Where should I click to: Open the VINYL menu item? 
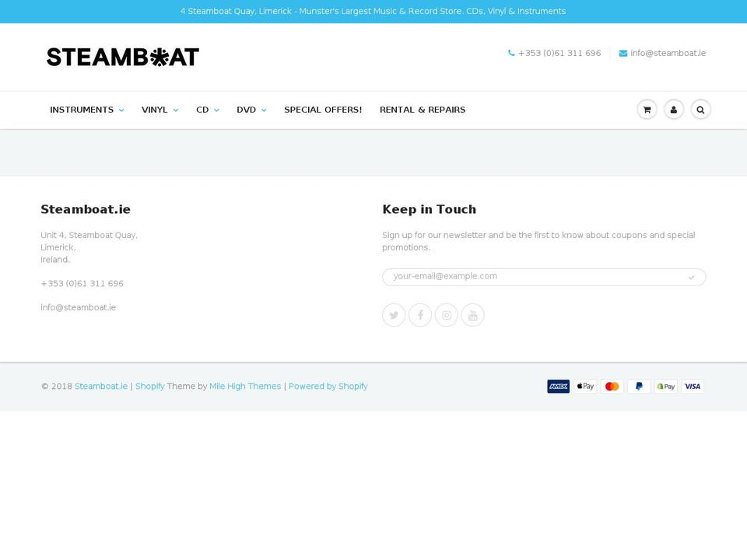click(154, 110)
